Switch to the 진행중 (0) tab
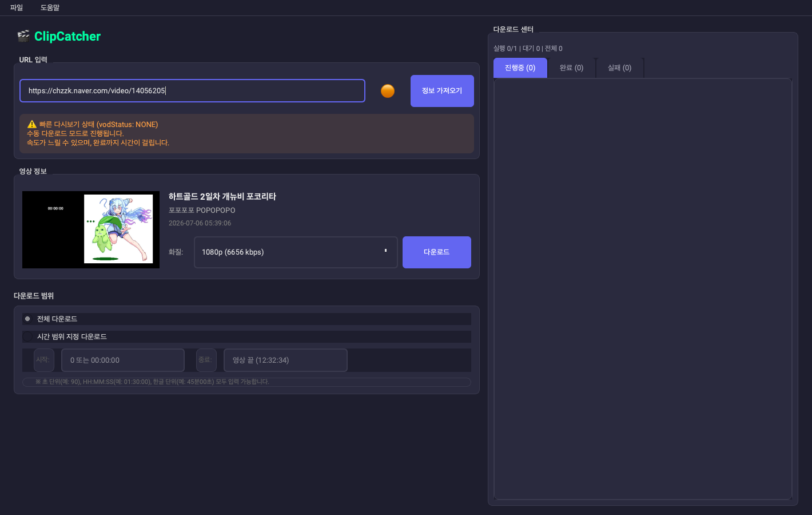The image size is (812, 515). 520,68
